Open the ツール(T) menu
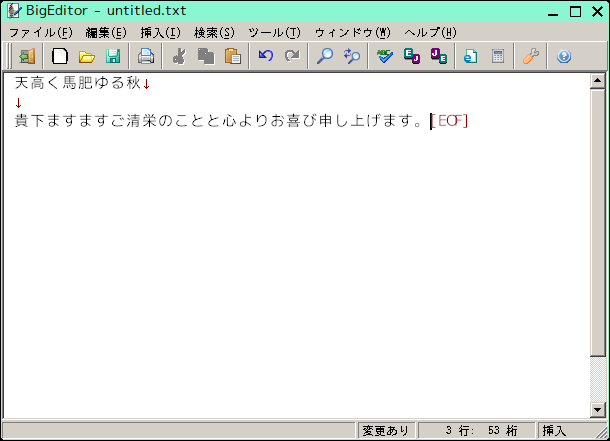The width and height of the screenshot is (610, 441). tap(274, 33)
